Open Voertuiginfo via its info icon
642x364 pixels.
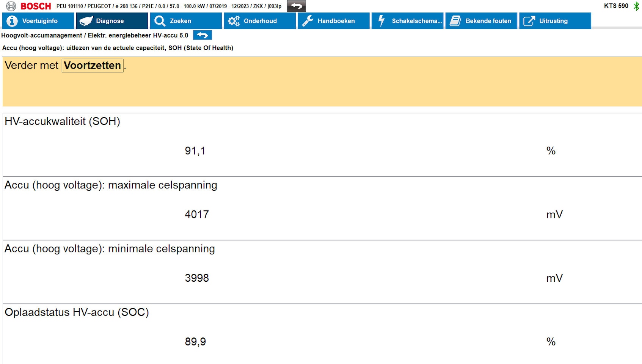tap(12, 21)
